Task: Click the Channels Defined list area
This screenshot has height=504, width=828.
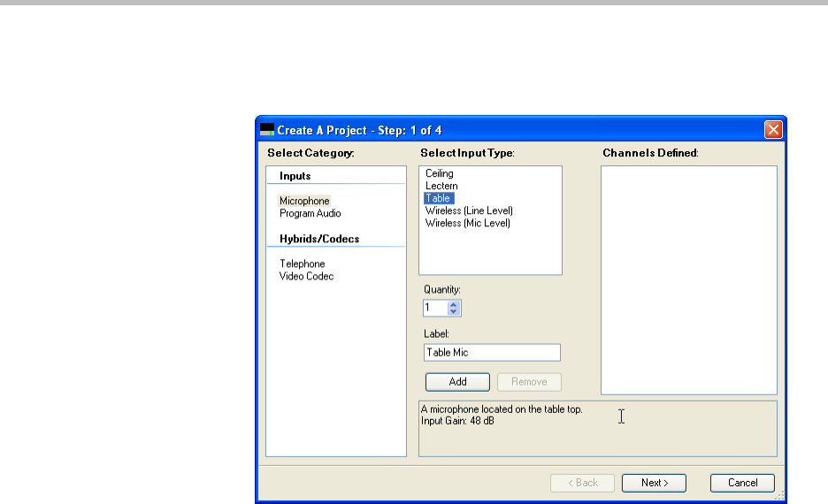Action: 688,279
